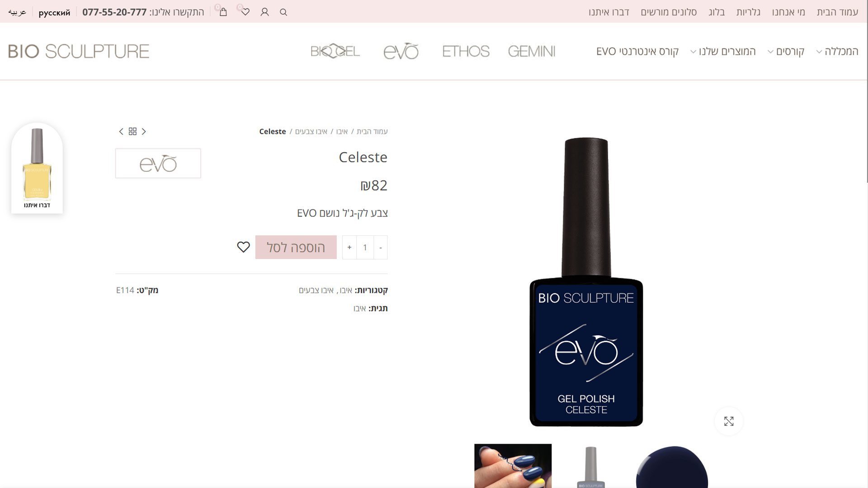Open the manicured nails photo thumbnail
The image size is (868, 488).
[x=513, y=465]
